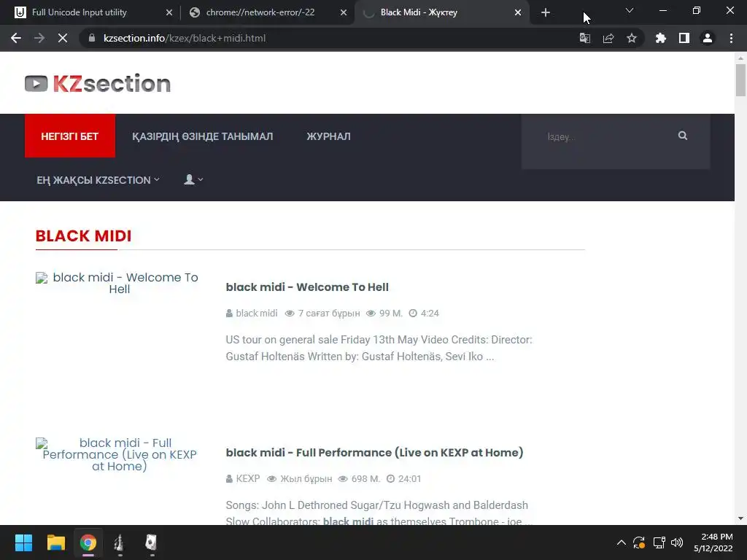Viewport: 747px width, 560px height.
Task: Expand the ЕҢ ЖАҚСЫ KZSECTION dropdown
Action: (98, 180)
